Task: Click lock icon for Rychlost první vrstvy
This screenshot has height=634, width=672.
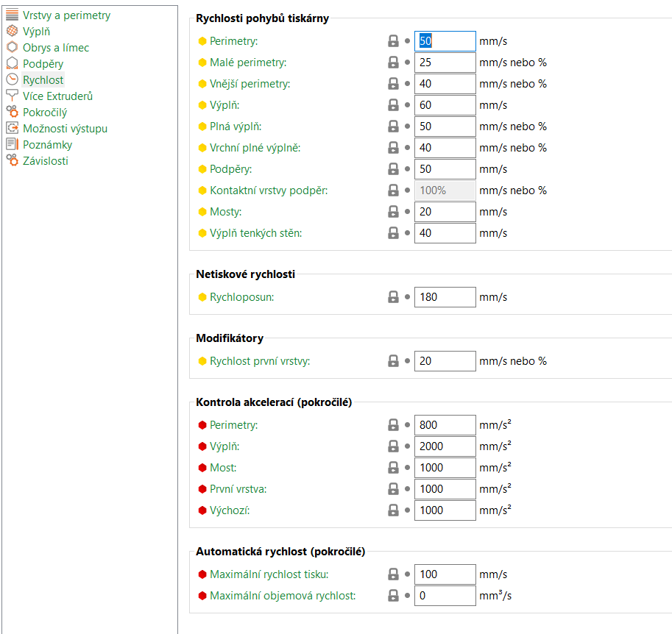Action: (393, 361)
